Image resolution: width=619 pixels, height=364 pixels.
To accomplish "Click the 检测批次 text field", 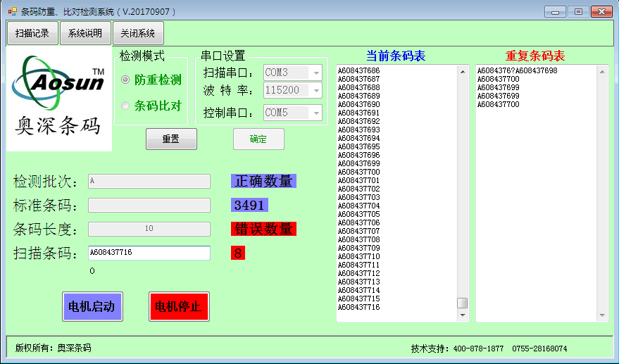I will (x=149, y=181).
